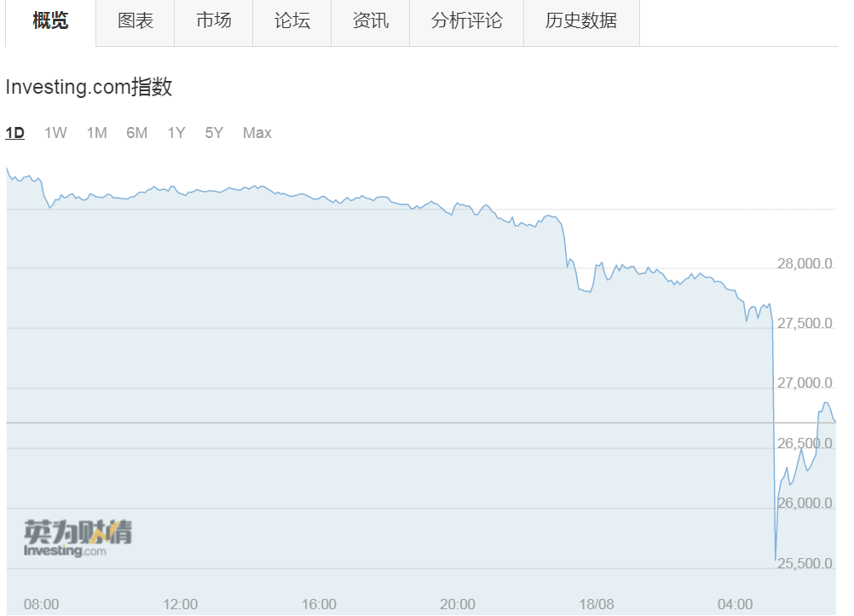Image resolution: width=854 pixels, height=616 pixels.
Task: Set chart range to 1M
Action: (x=96, y=133)
